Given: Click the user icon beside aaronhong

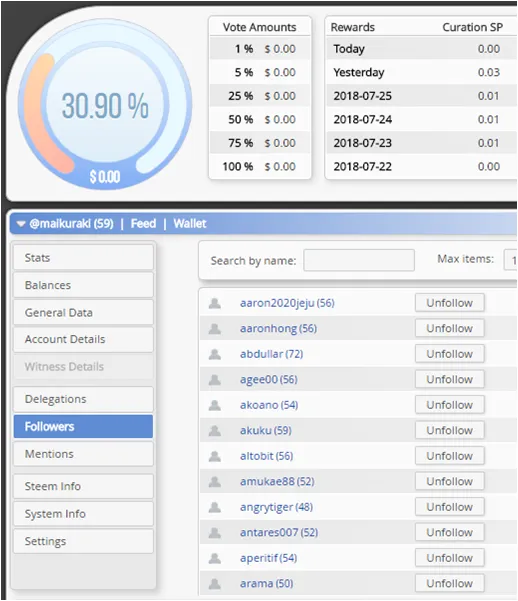Looking at the screenshot, I should [x=215, y=329].
